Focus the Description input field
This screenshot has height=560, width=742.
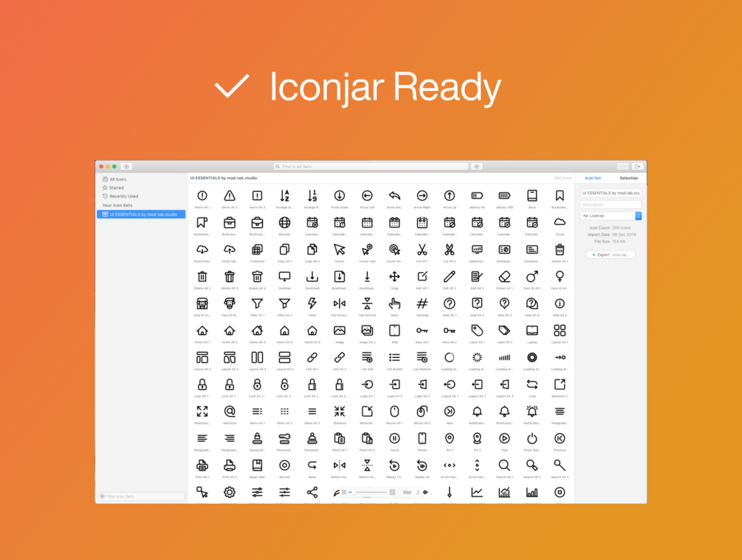click(611, 205)
